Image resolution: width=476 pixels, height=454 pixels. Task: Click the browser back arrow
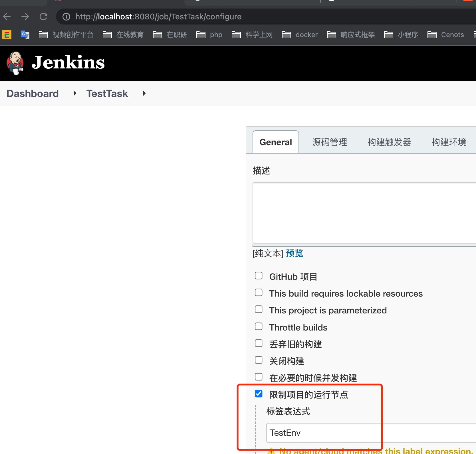[x=7, y=17]
